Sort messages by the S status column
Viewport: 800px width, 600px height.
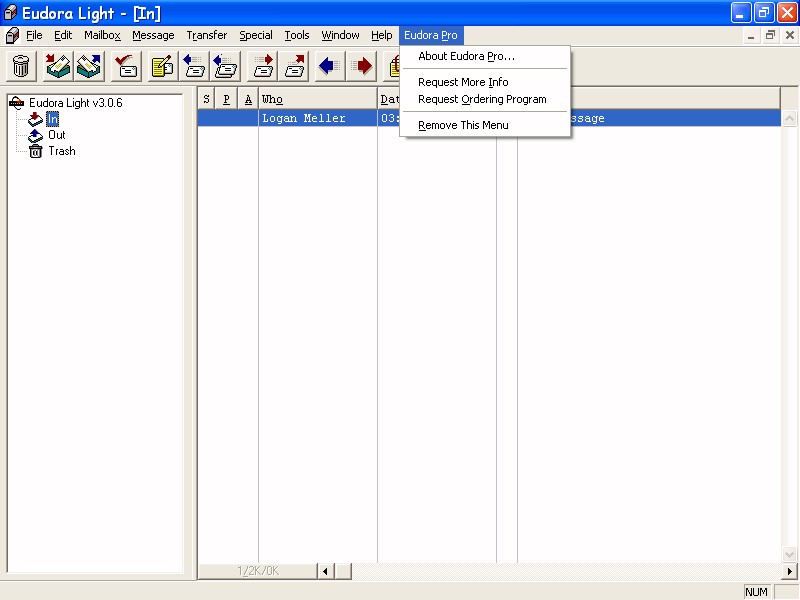point(206,99)
